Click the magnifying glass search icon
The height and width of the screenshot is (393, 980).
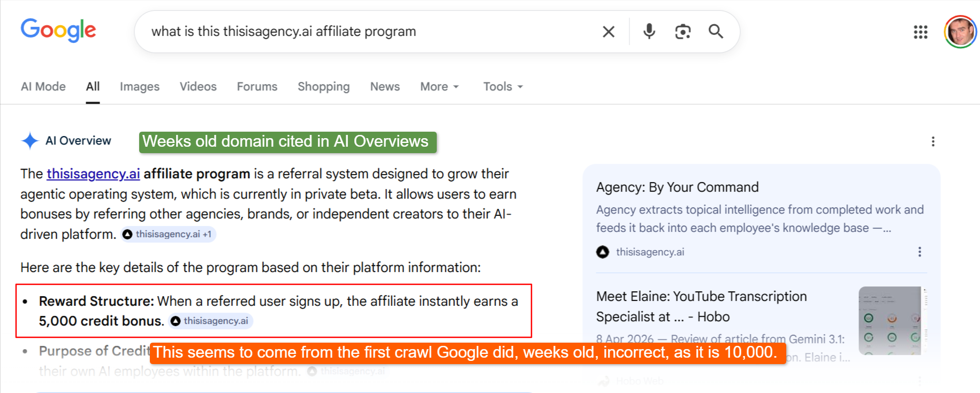(716, 32)
